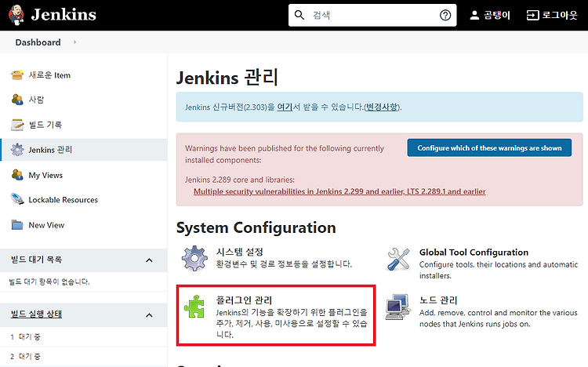Click the 노드 관리 computer icon
The width and height of the screenshot is (588, 367).
(397, 307)
